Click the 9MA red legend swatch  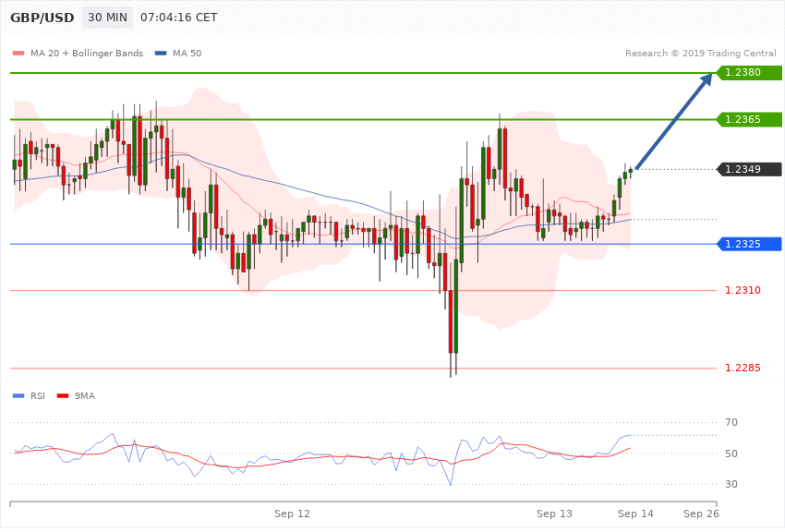[63, 396]
